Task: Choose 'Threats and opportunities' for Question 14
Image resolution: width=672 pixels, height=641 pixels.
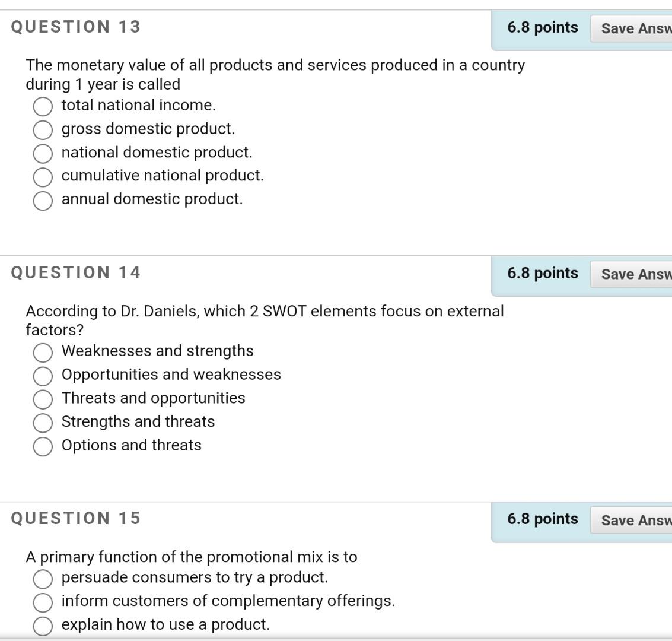Action: [42, 399]
